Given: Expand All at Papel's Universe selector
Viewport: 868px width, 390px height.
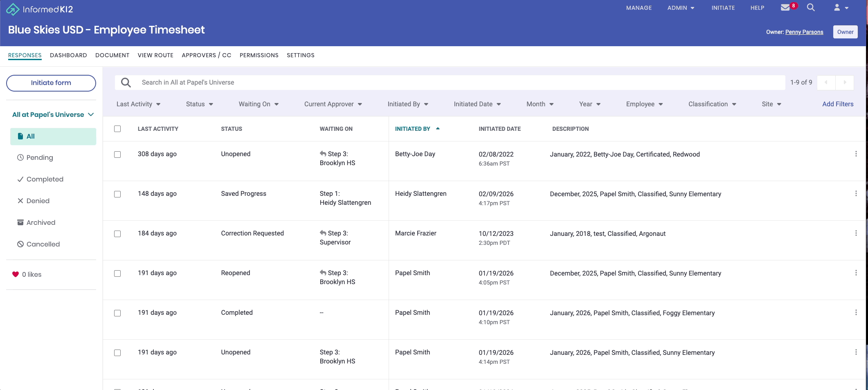Looking at the screenshot, I should pyautogui.click(x=53, y=114).
